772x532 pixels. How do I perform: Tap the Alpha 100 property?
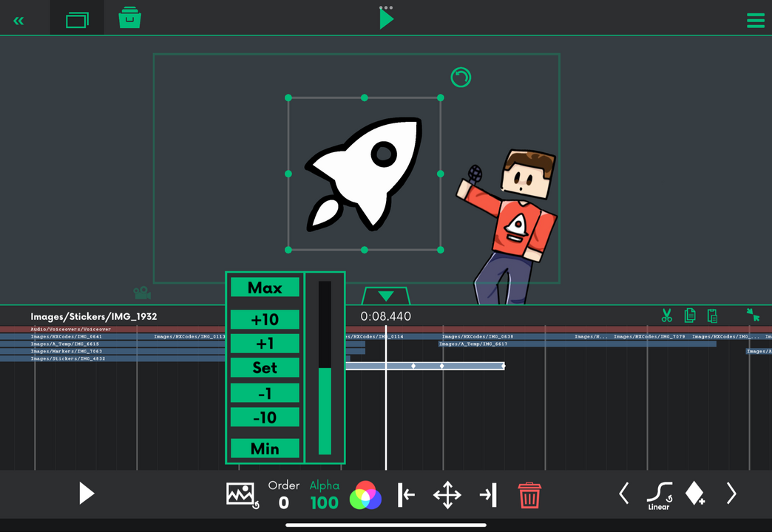[324, 495]
